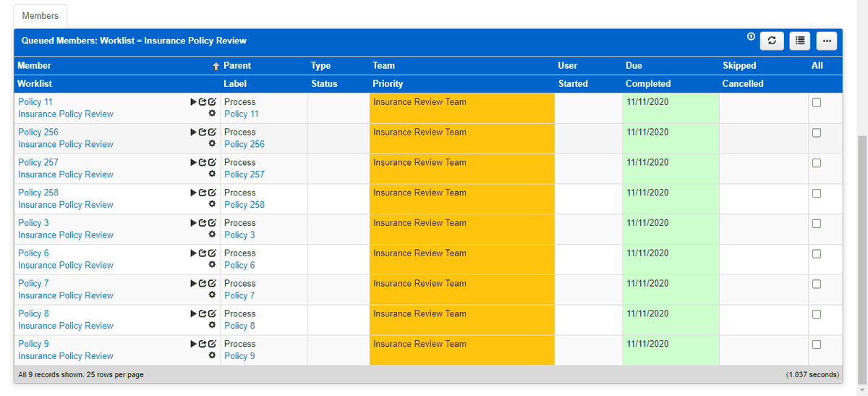
Task: Tick the checkbox for the Policy 256 row
Action: pyautogui.click(x=817, y=133)
